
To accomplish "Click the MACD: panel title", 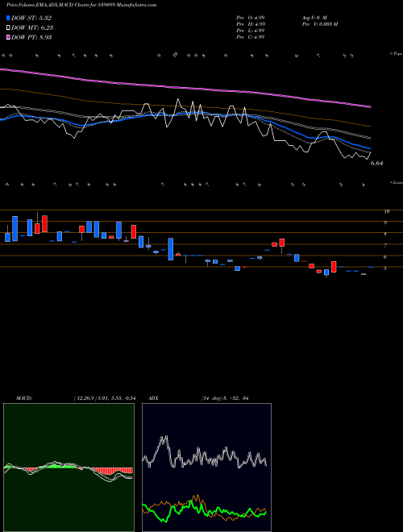I will click(x=23, y=398).
